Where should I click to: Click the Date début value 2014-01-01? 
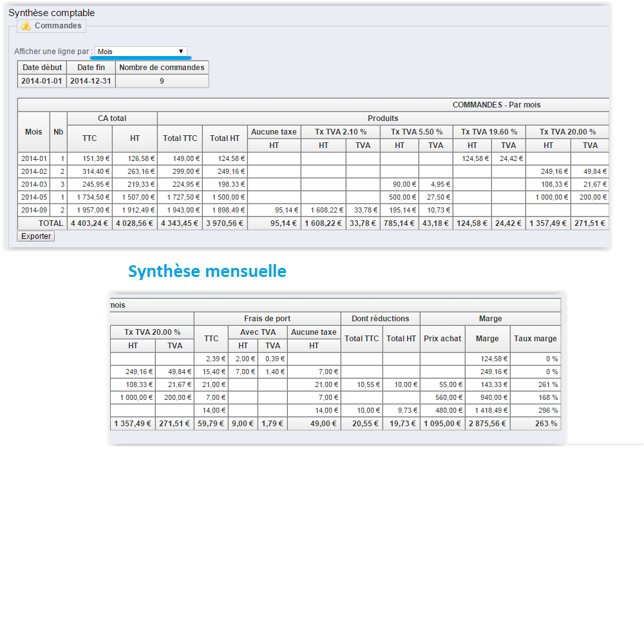point(42,81)
